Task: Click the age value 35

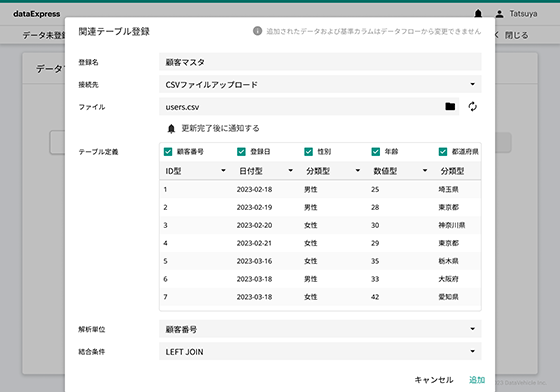Action: 375,261
